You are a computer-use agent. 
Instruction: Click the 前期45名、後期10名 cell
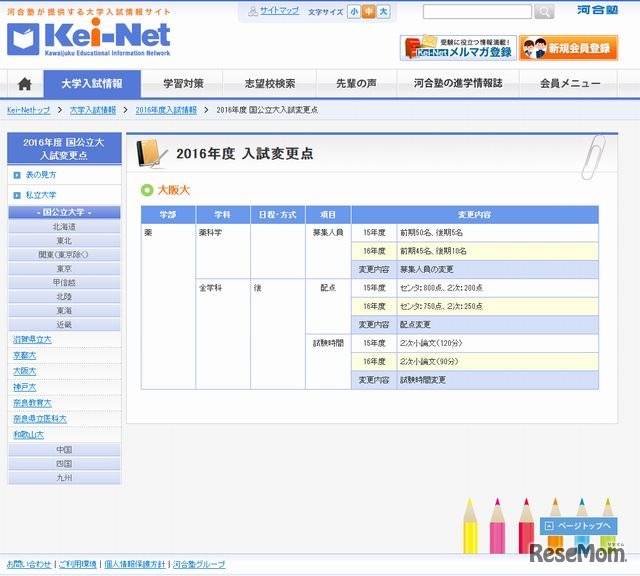coord(498,251)
